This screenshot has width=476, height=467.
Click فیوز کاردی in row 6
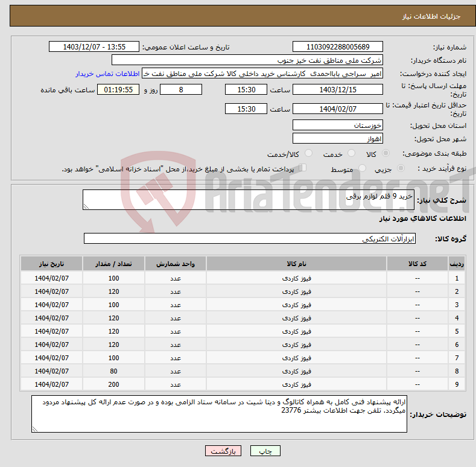pyautogui.click(x=297, y=345)
